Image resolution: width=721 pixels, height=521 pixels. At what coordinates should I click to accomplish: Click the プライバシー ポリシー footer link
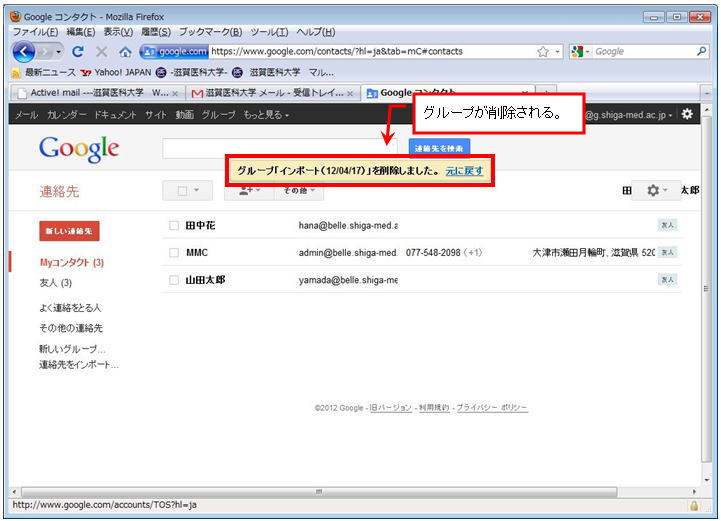(x=492, y=408)
